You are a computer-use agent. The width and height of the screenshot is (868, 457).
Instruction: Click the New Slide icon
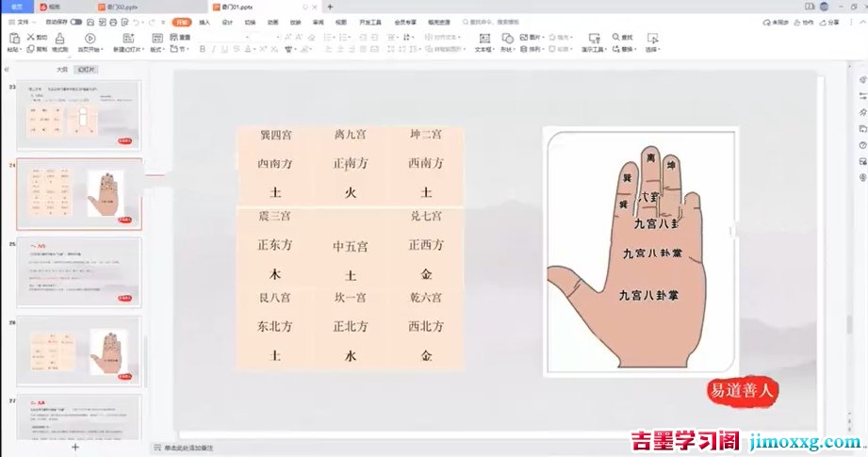128,39
